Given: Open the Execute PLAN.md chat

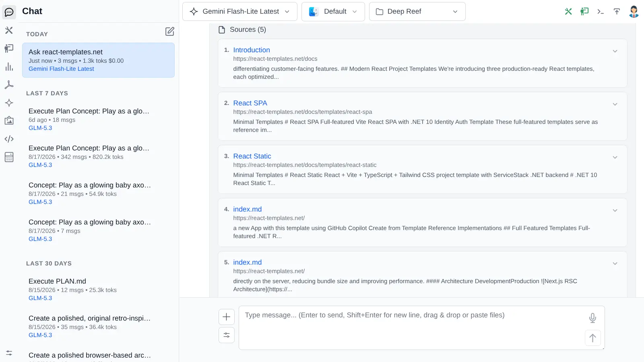Looking at the screenshot, I should pyautogui.click(x=98, y=290).
